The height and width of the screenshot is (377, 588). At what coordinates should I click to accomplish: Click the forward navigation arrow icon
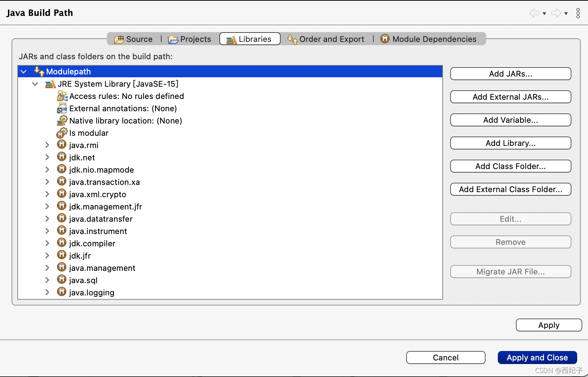tap(556, 13)
